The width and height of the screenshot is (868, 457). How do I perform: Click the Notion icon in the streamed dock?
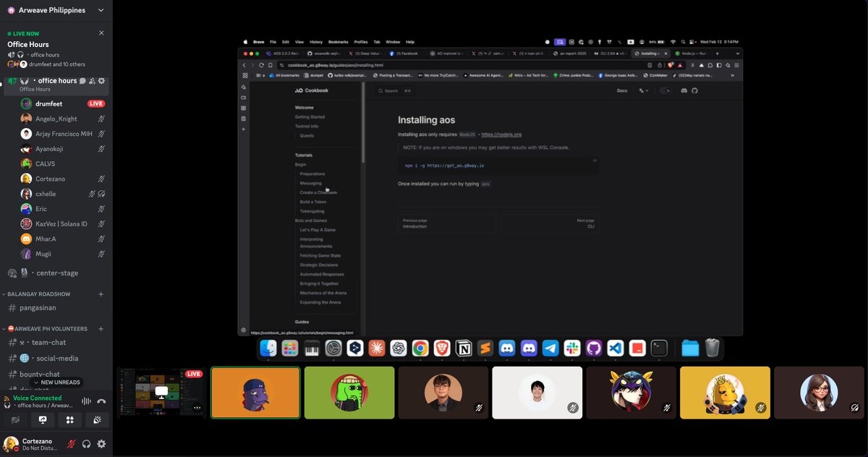pos(463,349)
